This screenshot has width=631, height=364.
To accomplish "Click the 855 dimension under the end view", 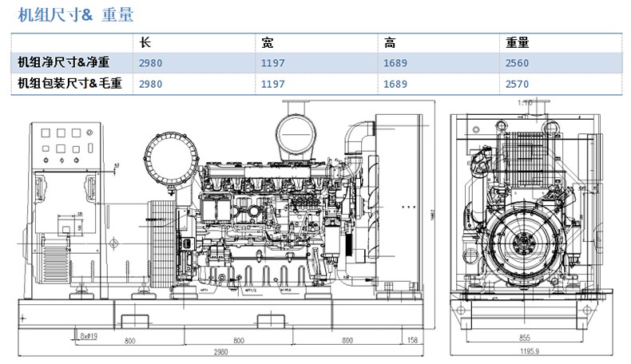I will coord(522,338).
